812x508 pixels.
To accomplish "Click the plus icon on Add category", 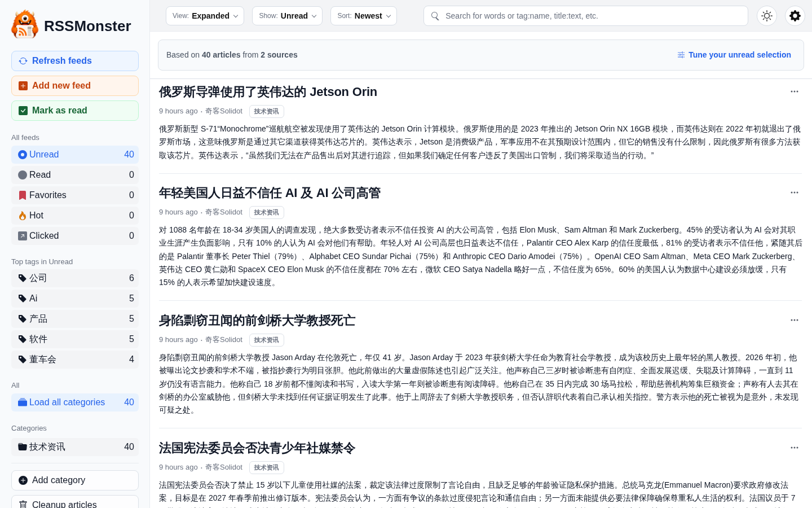I will click(x=23, y=480).
